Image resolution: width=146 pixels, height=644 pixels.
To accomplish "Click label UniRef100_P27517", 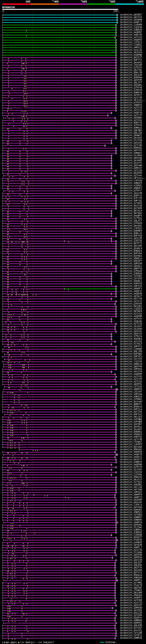I will tap(131, 344).
